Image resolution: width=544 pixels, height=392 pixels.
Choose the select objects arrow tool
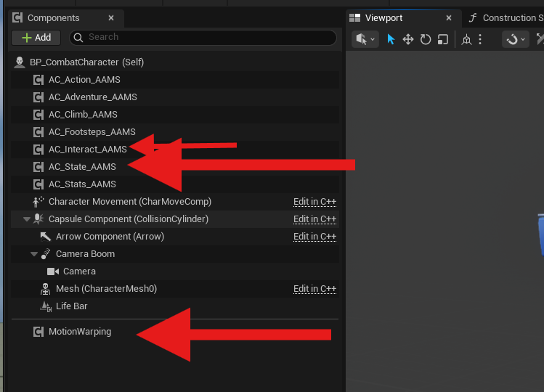(x=391, y=39)
